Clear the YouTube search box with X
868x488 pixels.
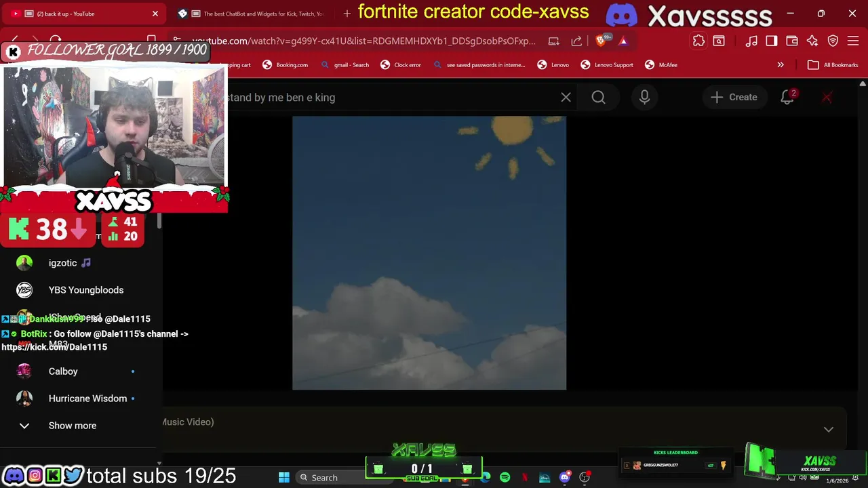coord(566,98)
